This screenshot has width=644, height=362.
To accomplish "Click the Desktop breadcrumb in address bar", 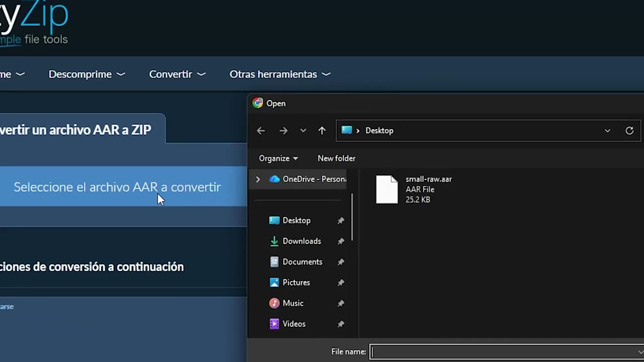I will (379, 130).
